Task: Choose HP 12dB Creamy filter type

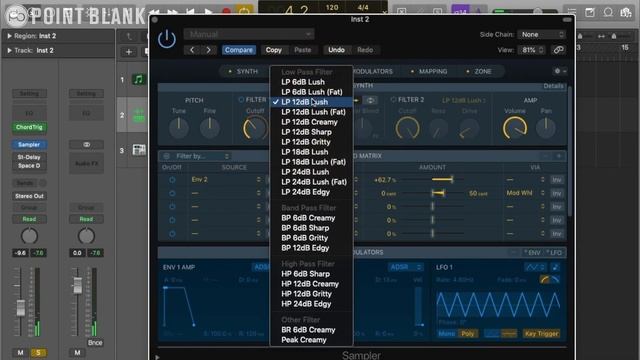Action: pyautogui.click(x=311, y=284)
